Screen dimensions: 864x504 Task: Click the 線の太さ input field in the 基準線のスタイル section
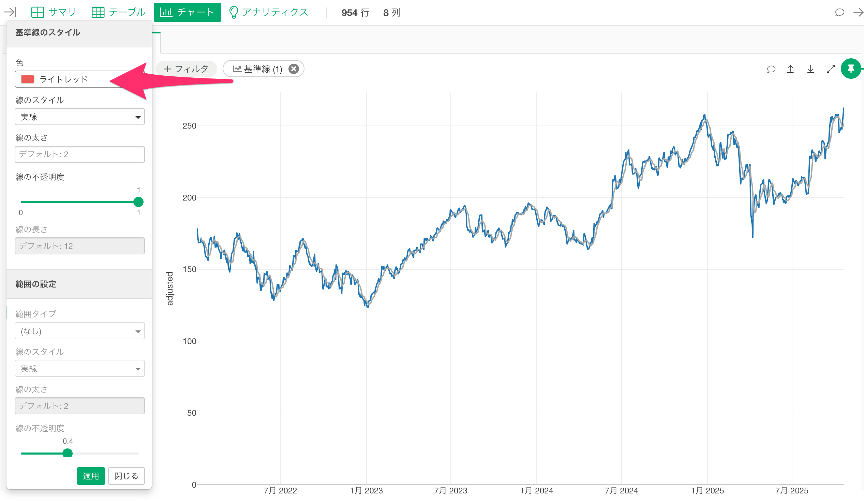[x=79, y=154]
